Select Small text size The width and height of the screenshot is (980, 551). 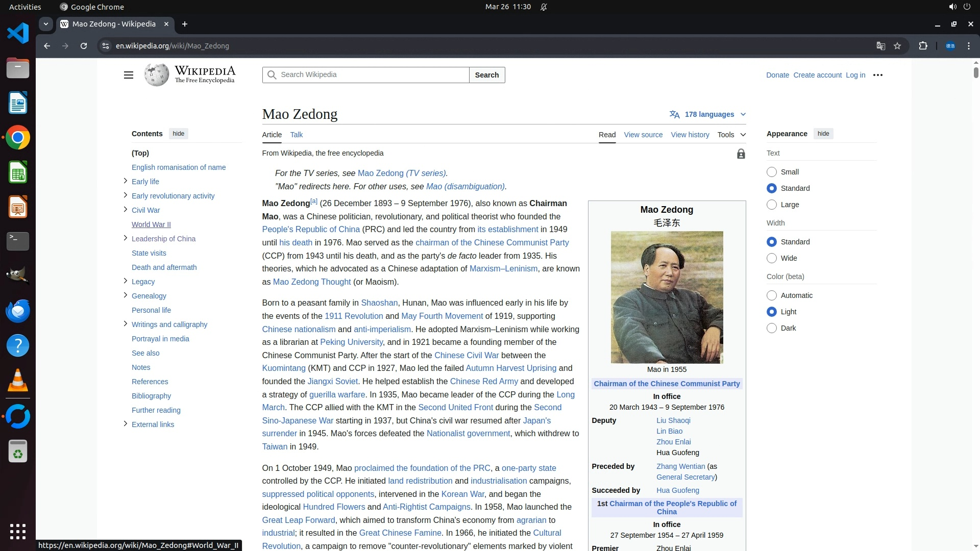(772, 172)
